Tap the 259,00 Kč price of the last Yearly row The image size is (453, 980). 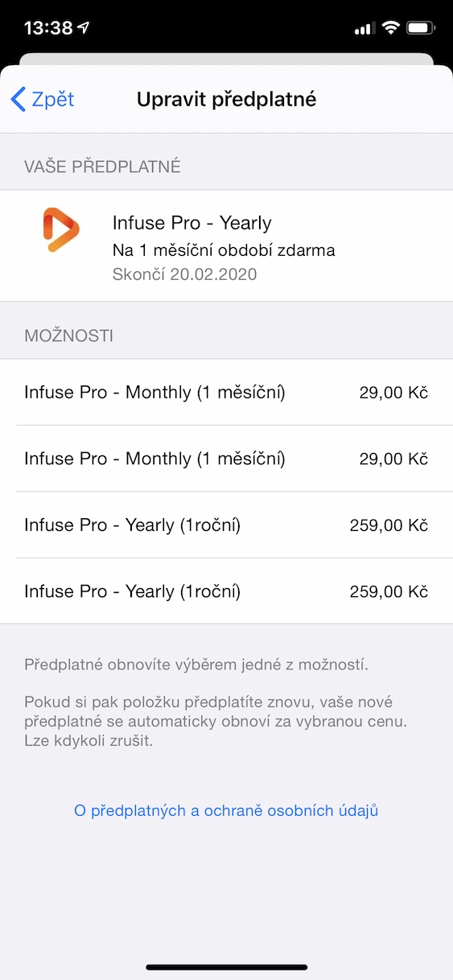(389, 591)
